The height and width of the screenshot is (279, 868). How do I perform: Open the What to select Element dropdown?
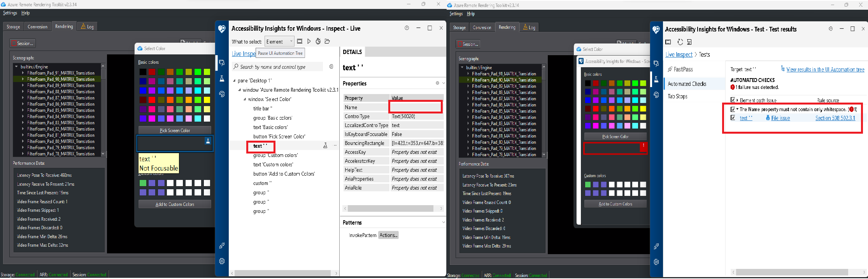pyautogui.click(x=279, y=42)
